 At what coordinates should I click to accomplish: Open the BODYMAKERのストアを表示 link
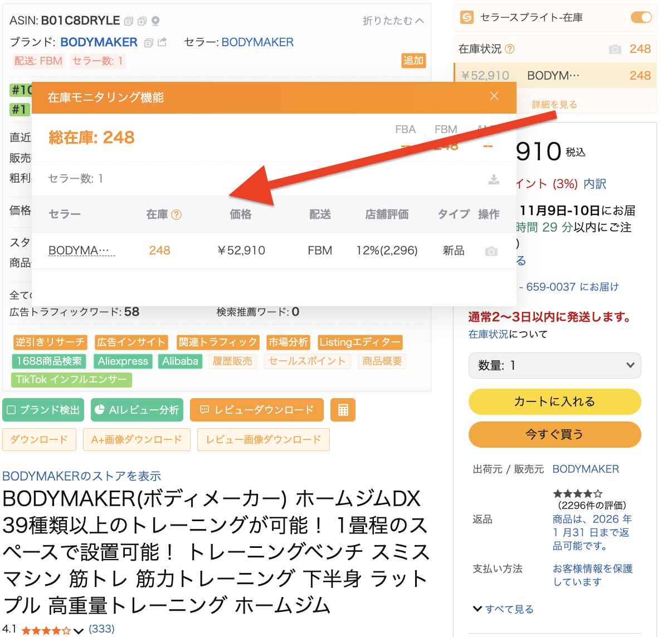(x=82, y=476)
